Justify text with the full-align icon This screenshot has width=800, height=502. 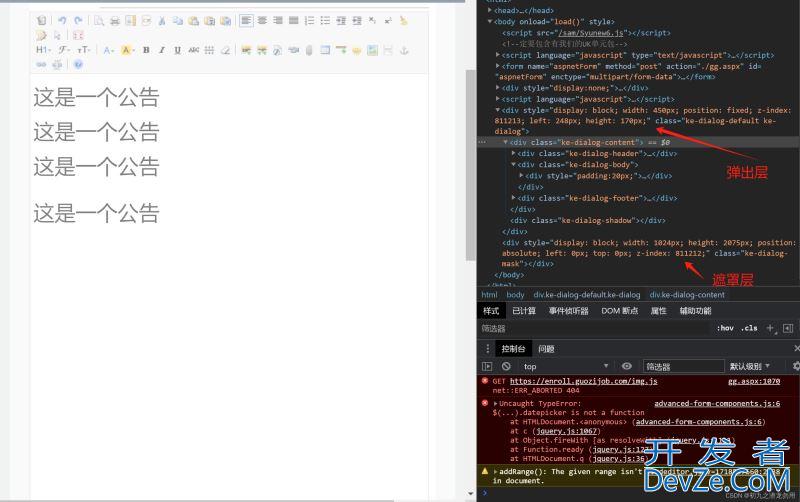(x=294, y=20)
